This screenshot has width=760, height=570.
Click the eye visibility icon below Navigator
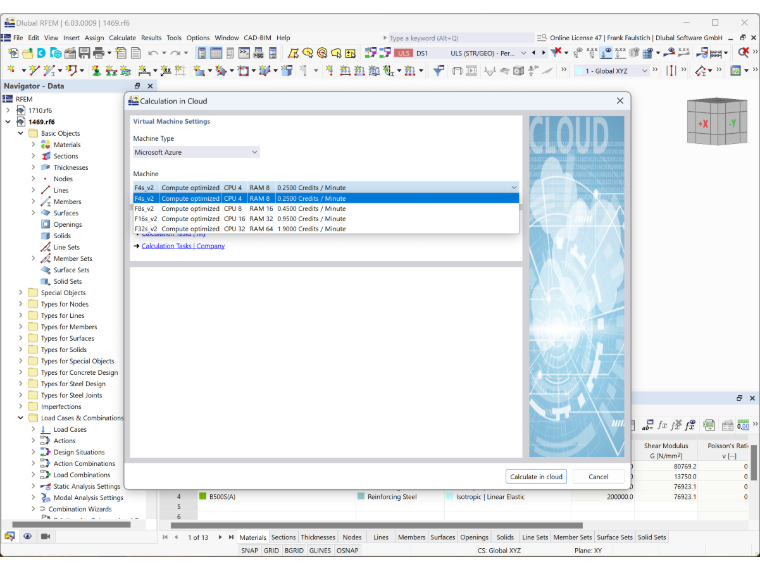(28, 536)
